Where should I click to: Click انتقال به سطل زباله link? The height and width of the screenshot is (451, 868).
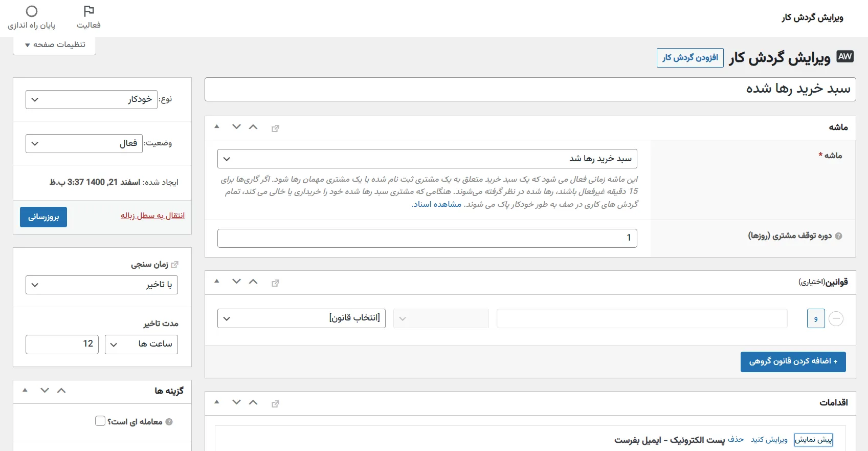tap(153, 216)
